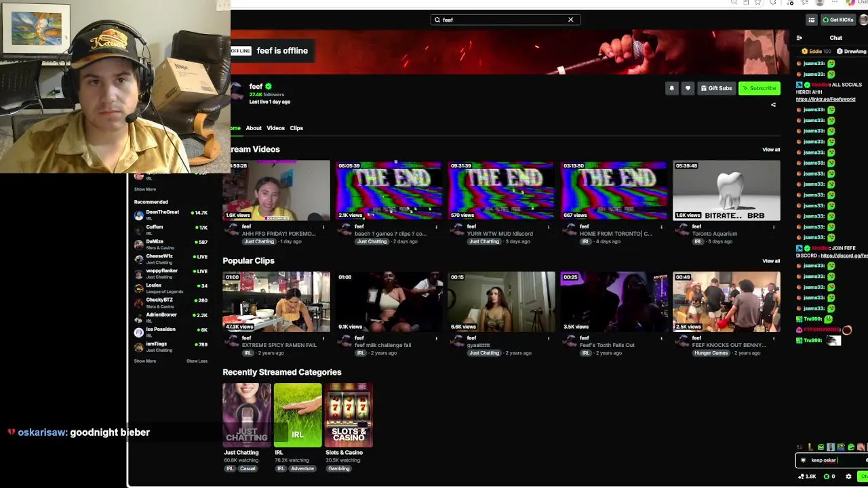
Task: Open the FEEF KNOCKS OUT BENNY clip thumbnail
Action: pos(726,302)
